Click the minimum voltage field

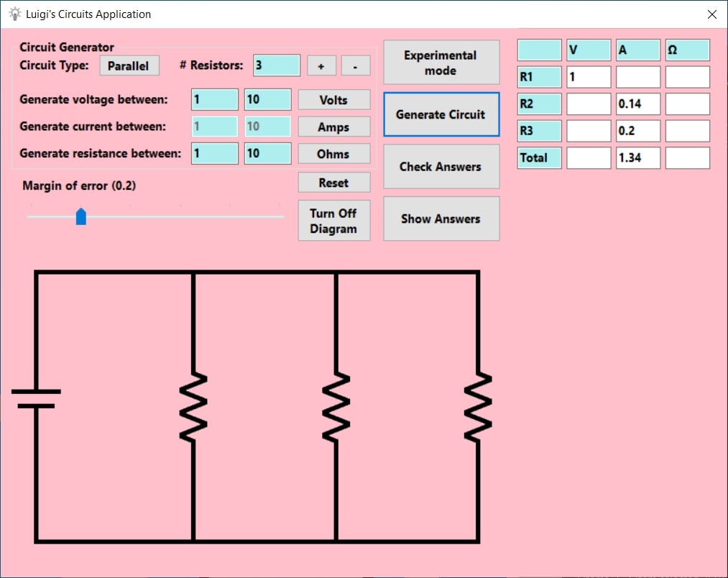point(215,99)
